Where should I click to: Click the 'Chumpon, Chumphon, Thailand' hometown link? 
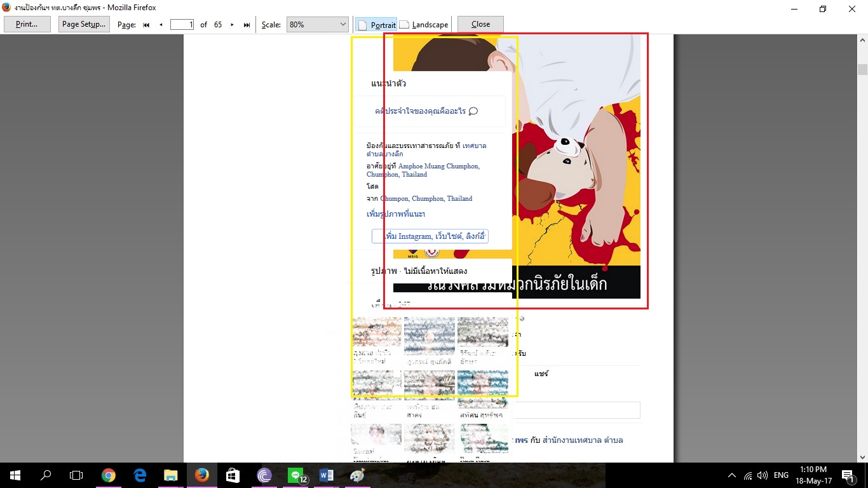point(426,199)
